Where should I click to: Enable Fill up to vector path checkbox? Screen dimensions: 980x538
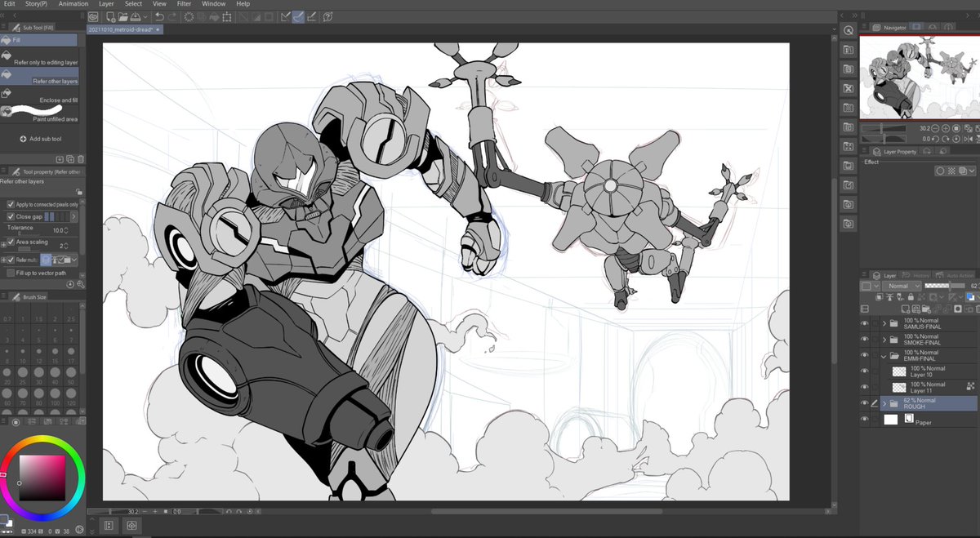pyautogui.click(x=11, y=273)
